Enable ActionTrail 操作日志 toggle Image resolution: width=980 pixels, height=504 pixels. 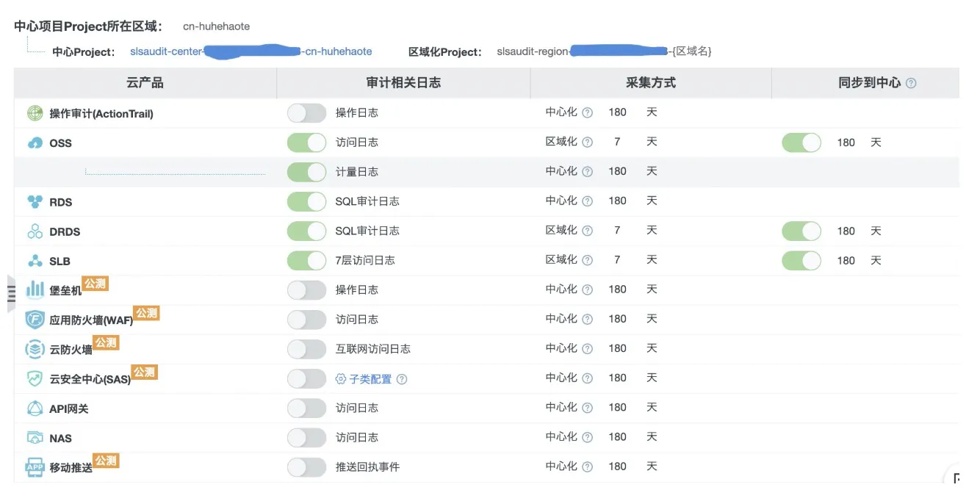pyautogui.click(x=306, y=113)
